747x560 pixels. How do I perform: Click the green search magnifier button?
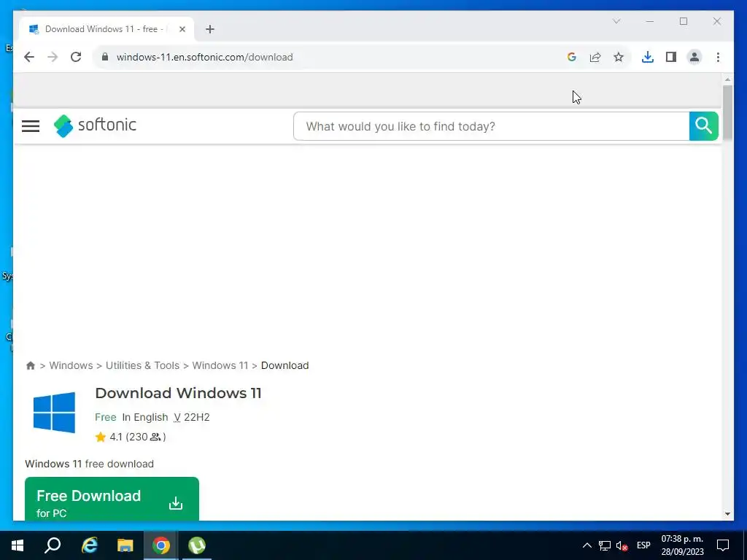[703, 126]
